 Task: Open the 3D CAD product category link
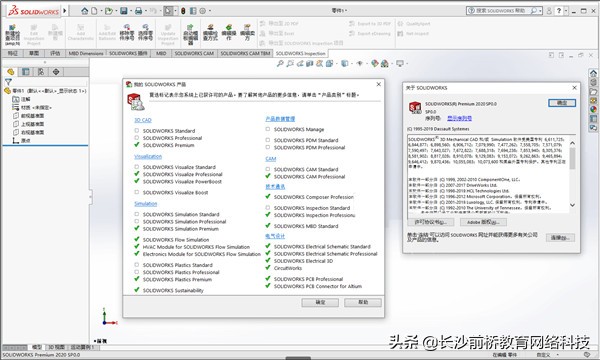[143, 120]
